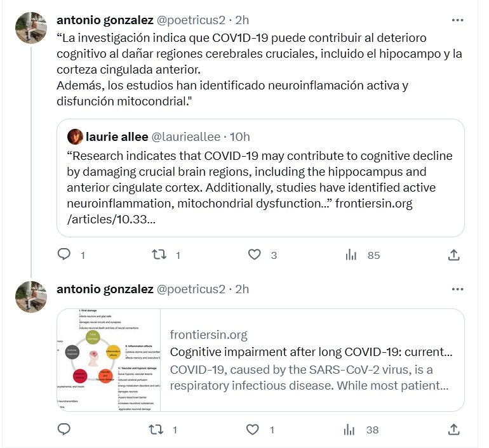
Task: Retweet the first antonio gonzalez tweet
Action: tap(159, 254)
